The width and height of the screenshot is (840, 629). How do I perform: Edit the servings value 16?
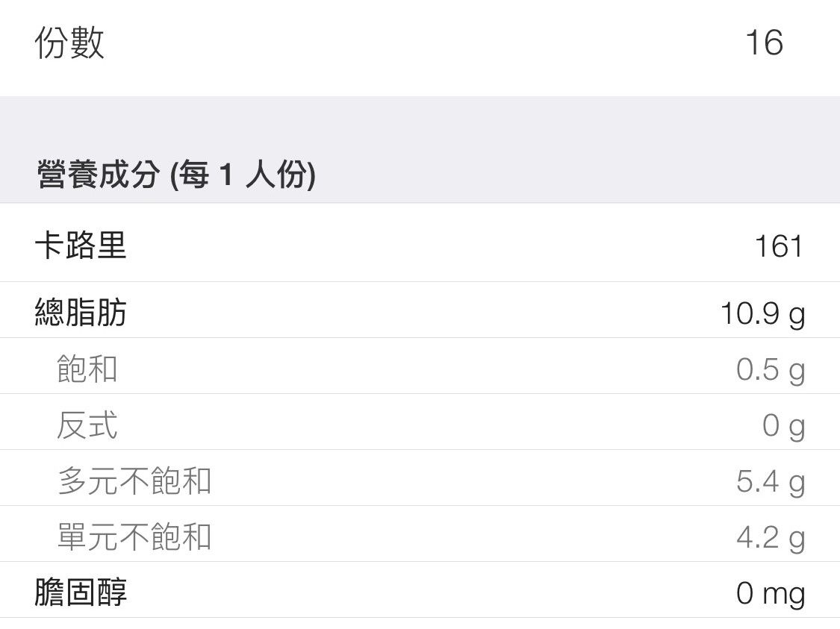point(764,43)
